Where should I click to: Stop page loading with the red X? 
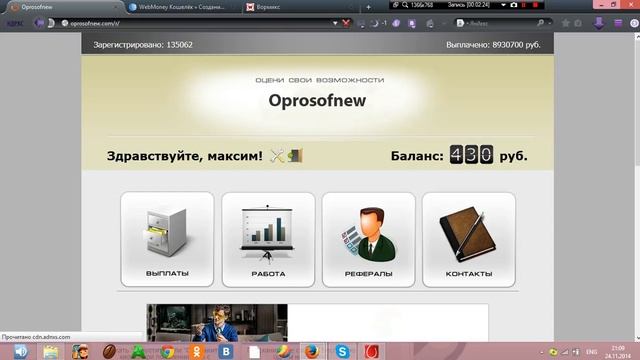(346, 23)
